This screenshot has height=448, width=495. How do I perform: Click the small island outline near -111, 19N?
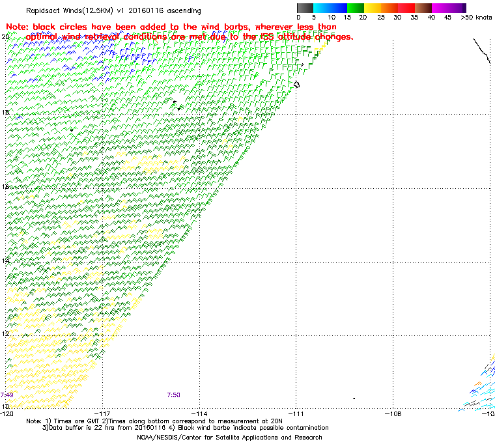[296, 85]
